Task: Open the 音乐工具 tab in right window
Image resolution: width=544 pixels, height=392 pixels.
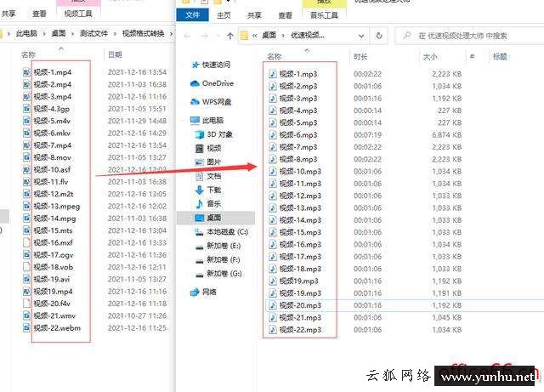Action: click(x=324, y=15)
